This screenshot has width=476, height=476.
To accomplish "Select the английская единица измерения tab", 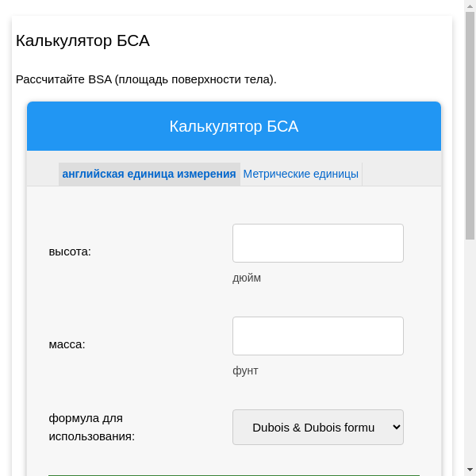I will pos(149,174).
